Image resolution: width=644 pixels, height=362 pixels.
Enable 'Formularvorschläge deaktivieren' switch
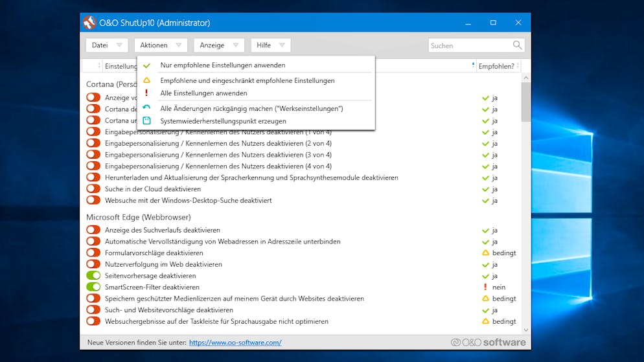click(93, 253)
